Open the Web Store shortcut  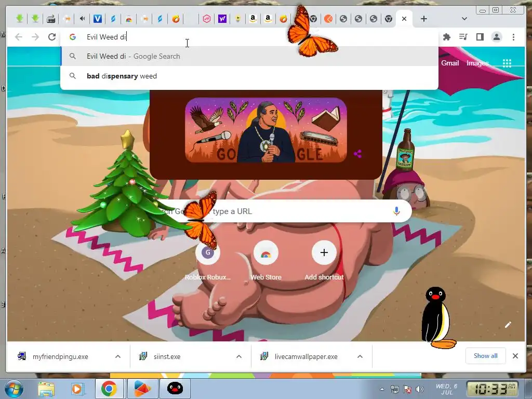point(266,261)
